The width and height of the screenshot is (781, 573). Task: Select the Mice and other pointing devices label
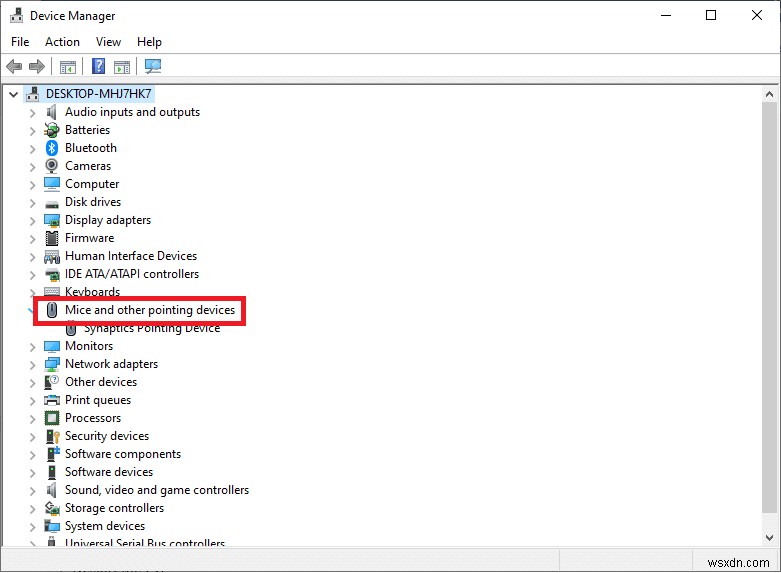(150, 310)
